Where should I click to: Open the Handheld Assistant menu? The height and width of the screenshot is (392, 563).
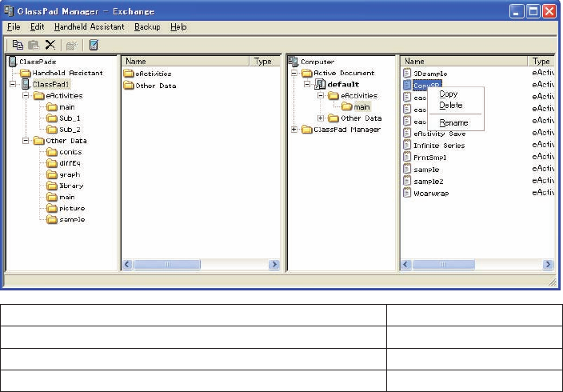click(x=90, y=27)
